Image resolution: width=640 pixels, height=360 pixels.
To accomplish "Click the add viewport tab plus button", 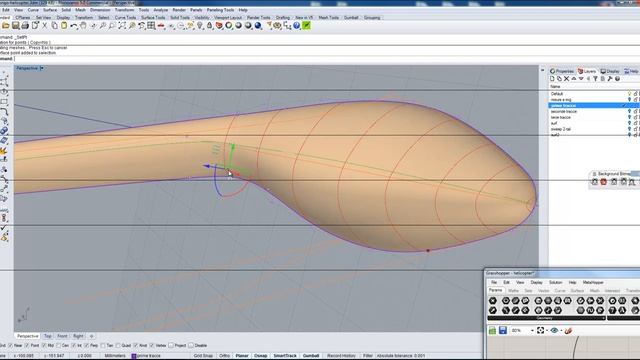I will pyautogui.click(x=91, y=336).
